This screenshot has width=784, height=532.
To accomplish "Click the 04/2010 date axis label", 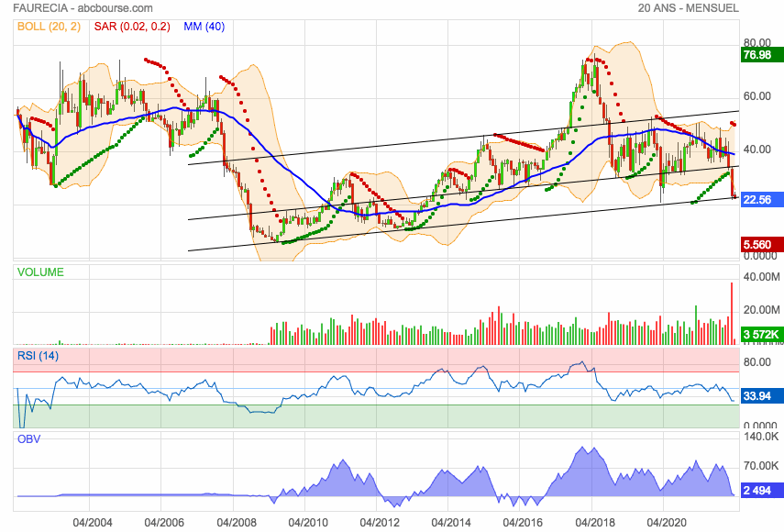I will 308,523.
